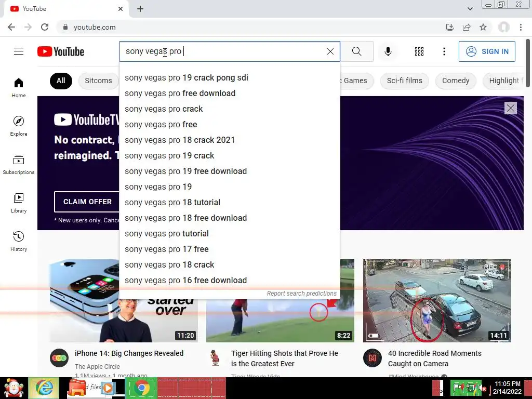Select the All filter chip

coord(61,81)
